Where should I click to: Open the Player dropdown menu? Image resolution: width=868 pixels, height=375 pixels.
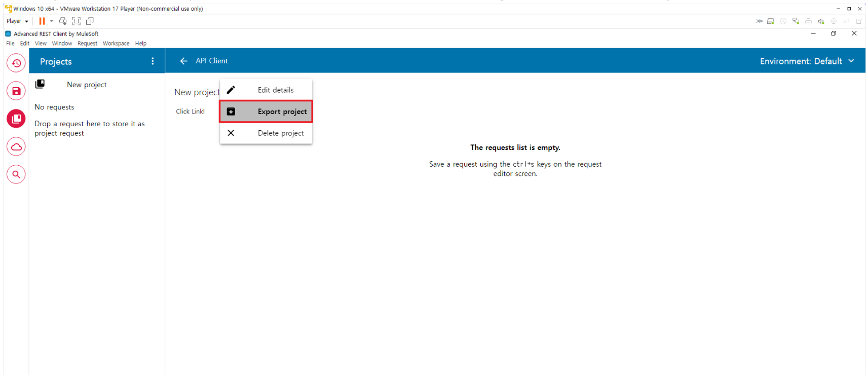coord(17,21)
